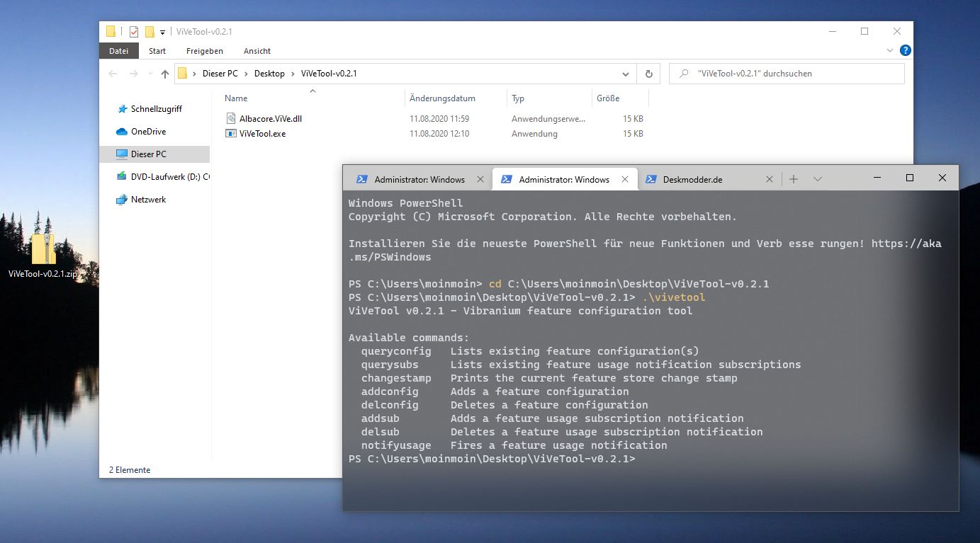Click Dieser PC in the address bar
Image resolution: width=980 pixels, height=543 pixels.
(x=220, y=74)
